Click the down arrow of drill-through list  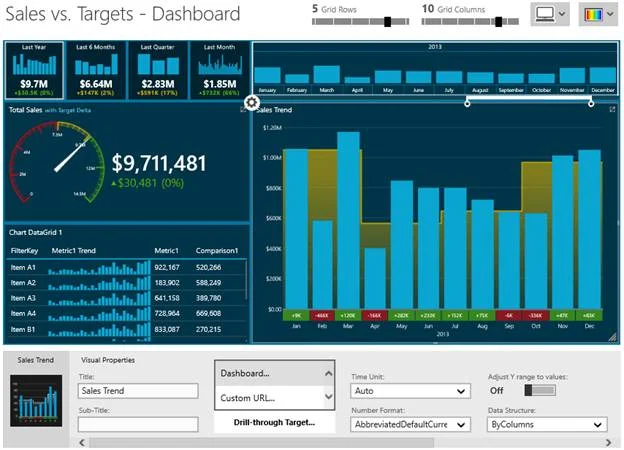coord(328,397)
